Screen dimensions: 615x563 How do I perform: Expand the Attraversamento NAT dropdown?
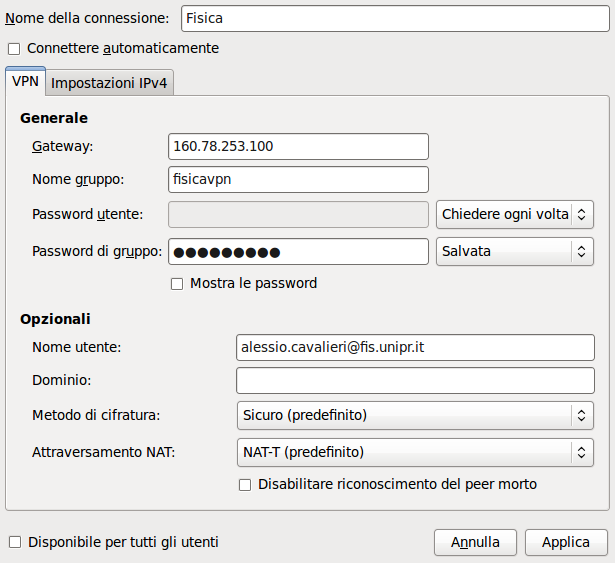414,452
